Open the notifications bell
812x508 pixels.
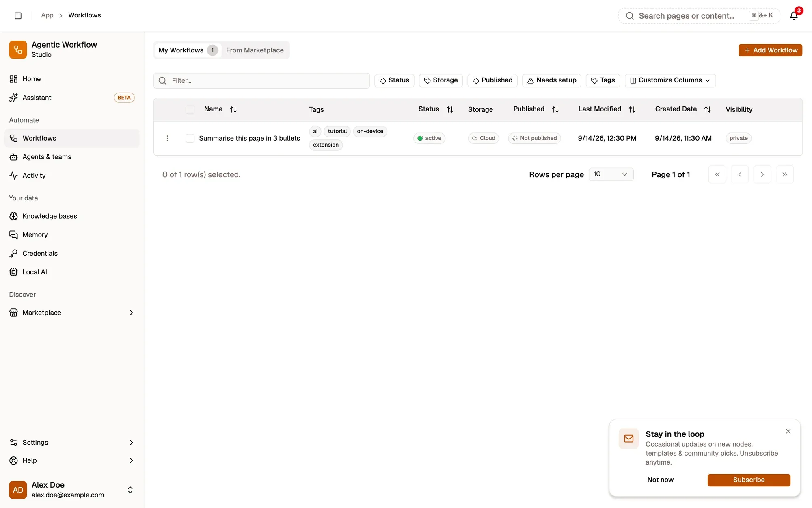[794, 15]
